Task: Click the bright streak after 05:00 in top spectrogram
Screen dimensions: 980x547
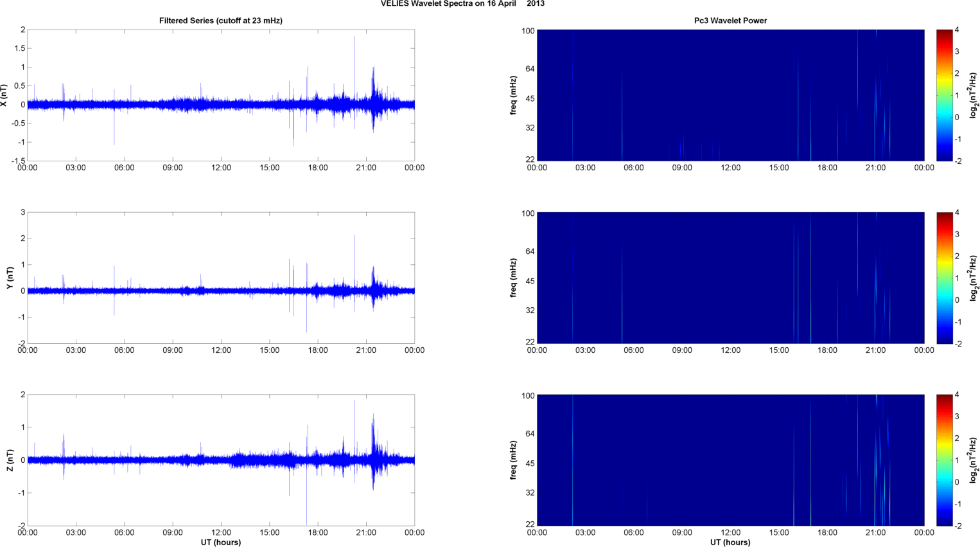Action: click(622, 114)
